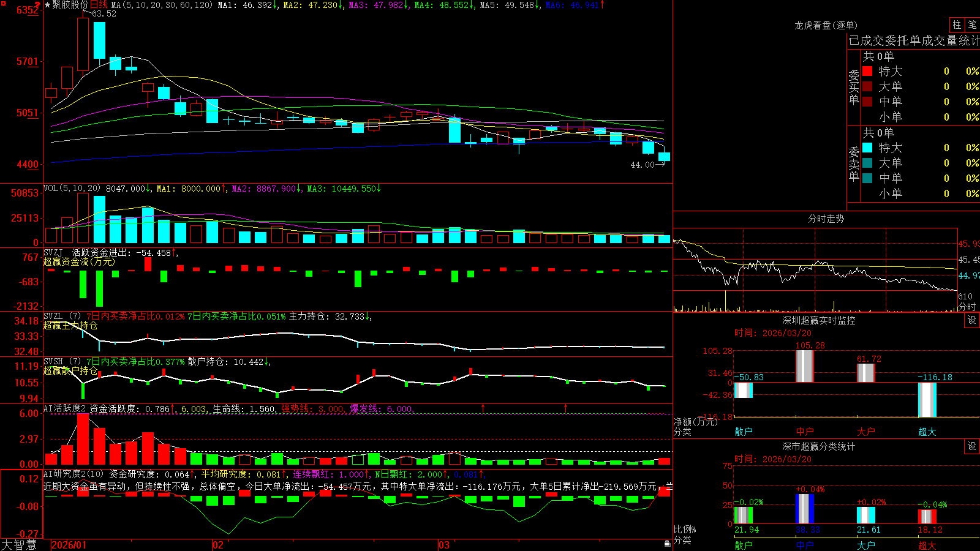Screen dimensions: 980x551
Task: Click the 中户 label under 实时监控 chart
Action: [x=805, y=432]
